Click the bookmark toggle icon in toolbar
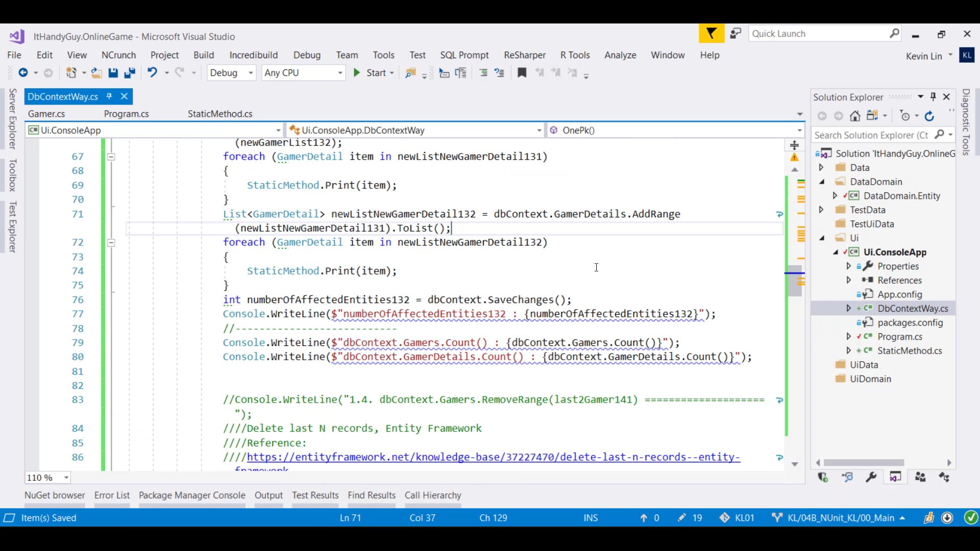The height and width of the screenshot is (551, 980). [x=522, y=73]
